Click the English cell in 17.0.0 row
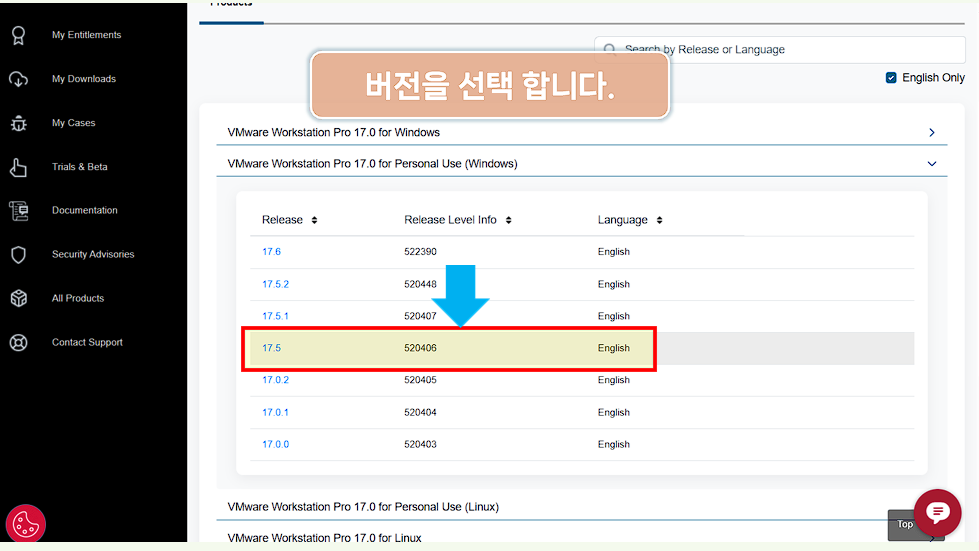The width and height of the screenshot is (979, 551). click(614, 444)
